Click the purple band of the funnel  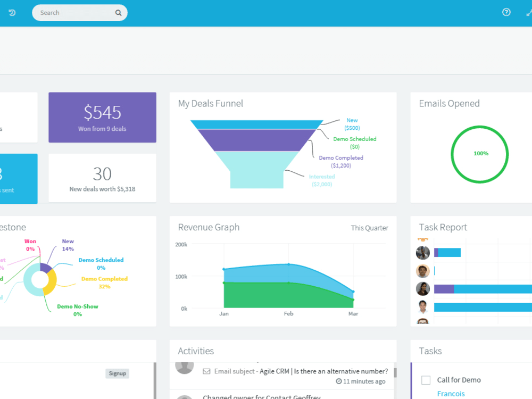coord(256,140)
